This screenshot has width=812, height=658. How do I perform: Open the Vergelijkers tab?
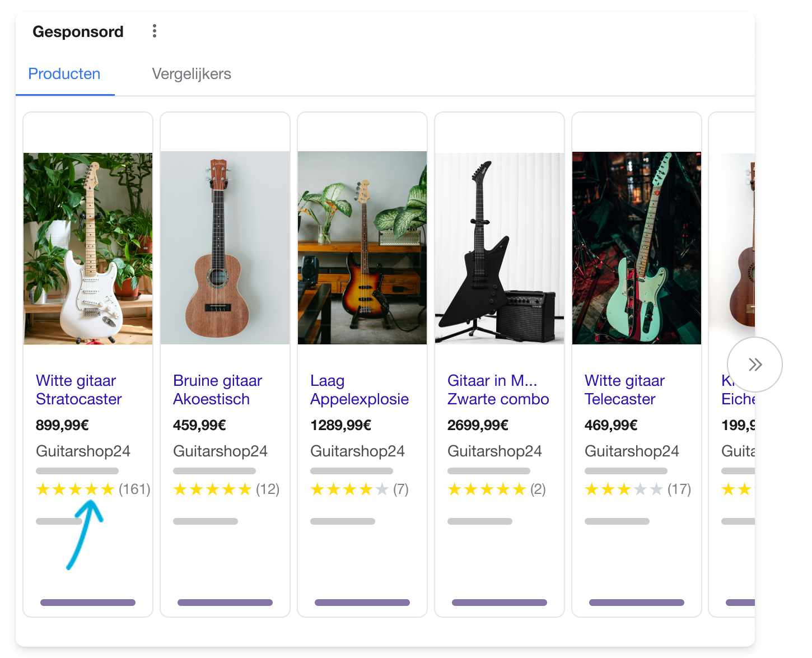click(192, 74)
